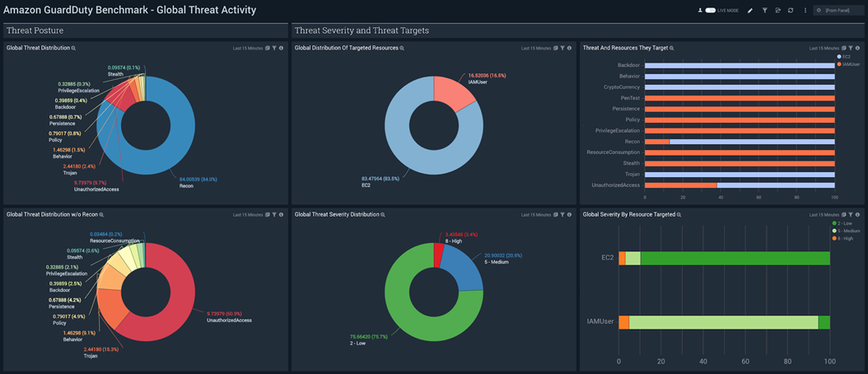This screenshot has height=374, width=868.
Task: Open the three-dot more options menu
Action: pos(805,11)
